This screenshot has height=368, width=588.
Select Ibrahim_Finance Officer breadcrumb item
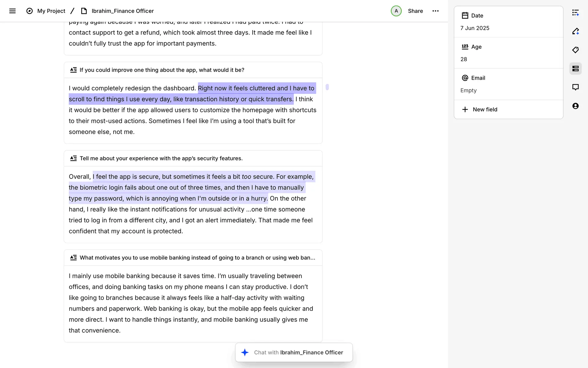point(123,11)
